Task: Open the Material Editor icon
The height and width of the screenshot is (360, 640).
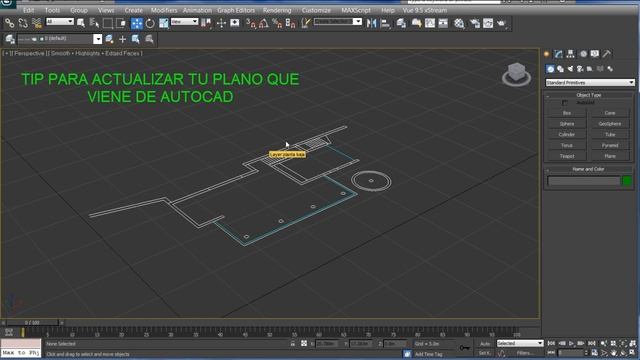Action: click(459, 23)
